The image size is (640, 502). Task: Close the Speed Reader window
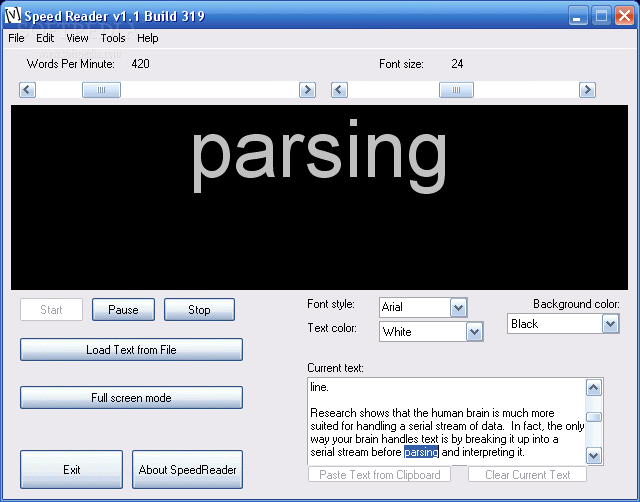[x=624, y=16]
